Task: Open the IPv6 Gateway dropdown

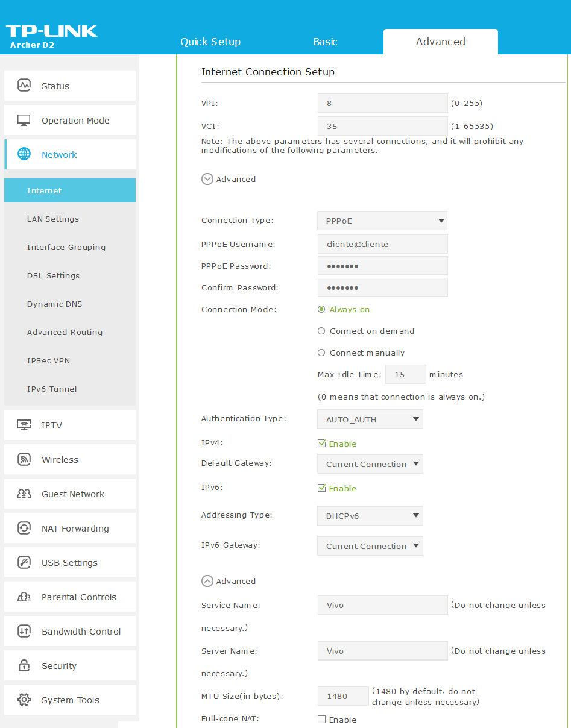Action: pos(370,546)
